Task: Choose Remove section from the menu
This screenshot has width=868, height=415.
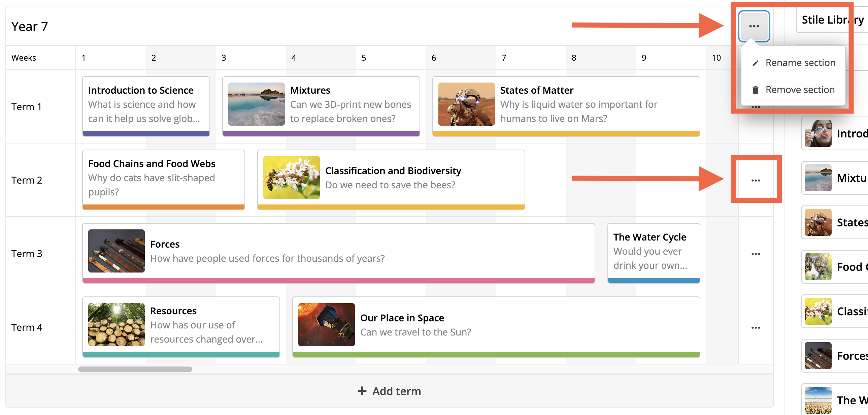Action: point(800,90)
